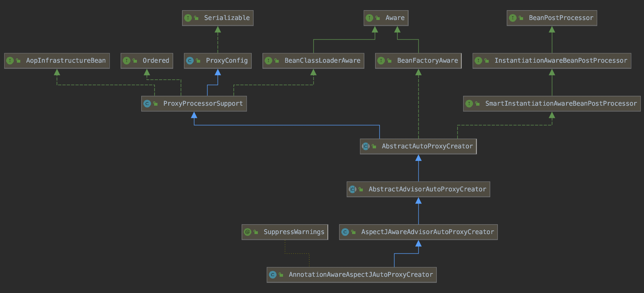The width and height of the screenshot is (644, 293).
Task: Select the BeanClassLoaderAware node label
Action: coord(322,61)
